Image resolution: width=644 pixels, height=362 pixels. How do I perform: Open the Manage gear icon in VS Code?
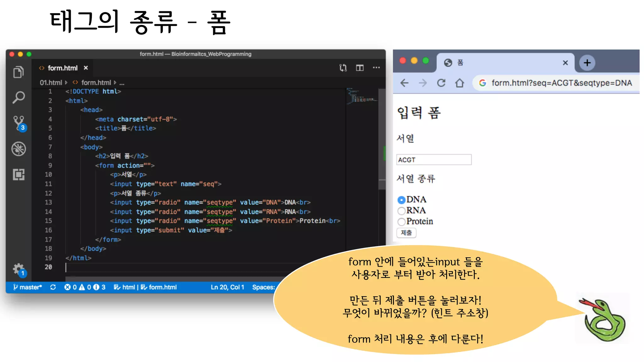(19, 269)
